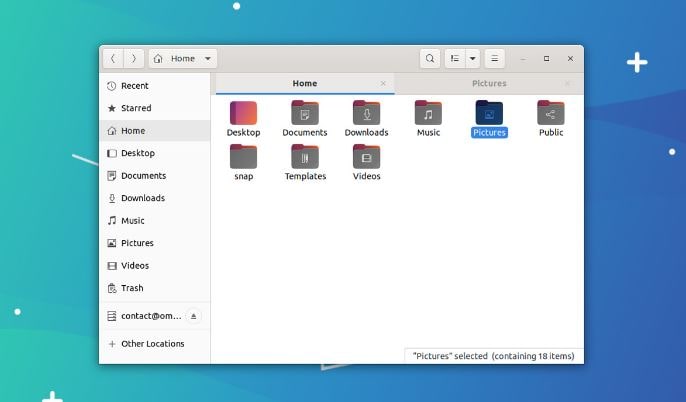Select the snap folder icon
686x402 pixels.
pos(243,157)
